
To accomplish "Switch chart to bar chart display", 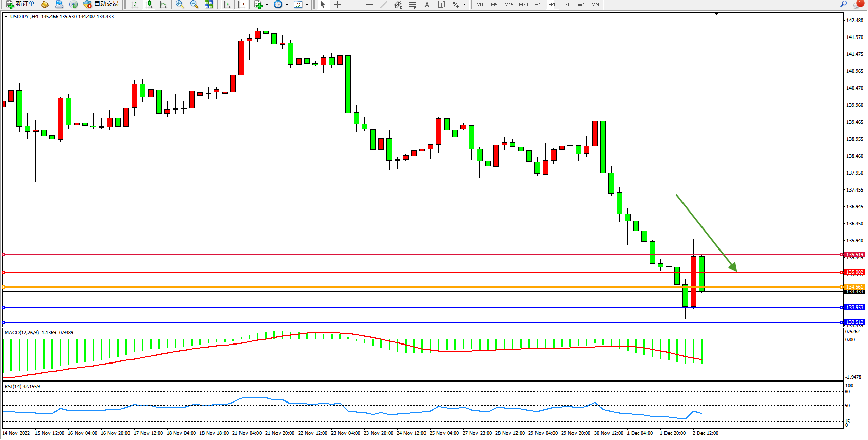I will point(134,4).
